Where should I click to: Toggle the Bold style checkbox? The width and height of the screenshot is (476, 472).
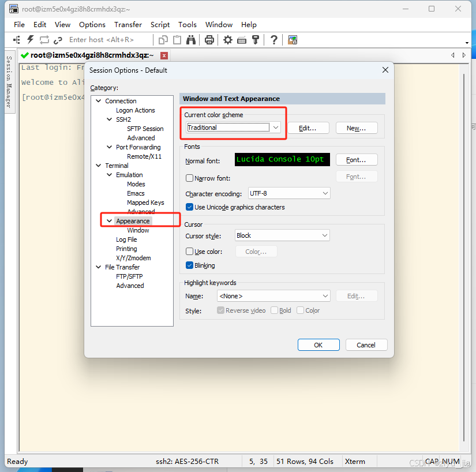274,310
